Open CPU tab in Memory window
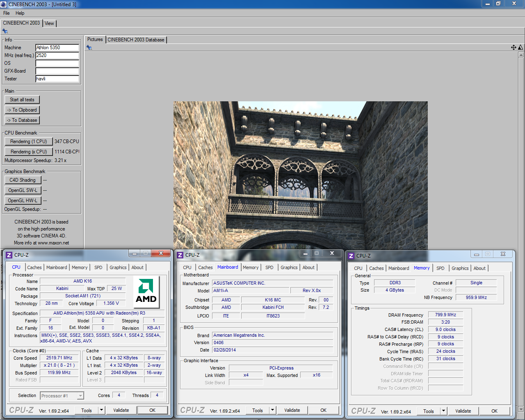The image size is (525, 420). tap(358, 268)
